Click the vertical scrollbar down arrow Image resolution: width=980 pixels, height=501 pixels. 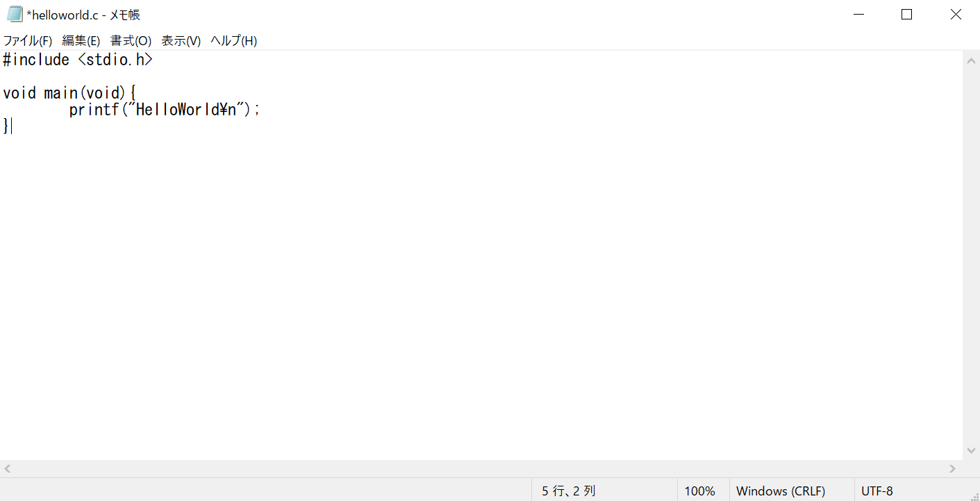(971, 450)
